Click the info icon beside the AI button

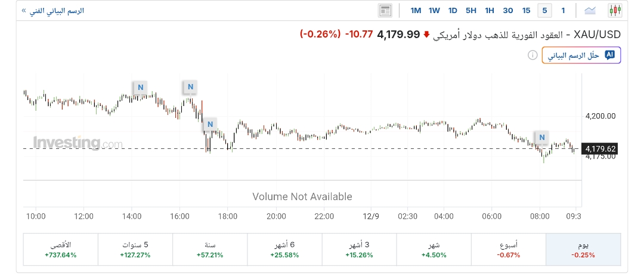[x=532, y=55]
